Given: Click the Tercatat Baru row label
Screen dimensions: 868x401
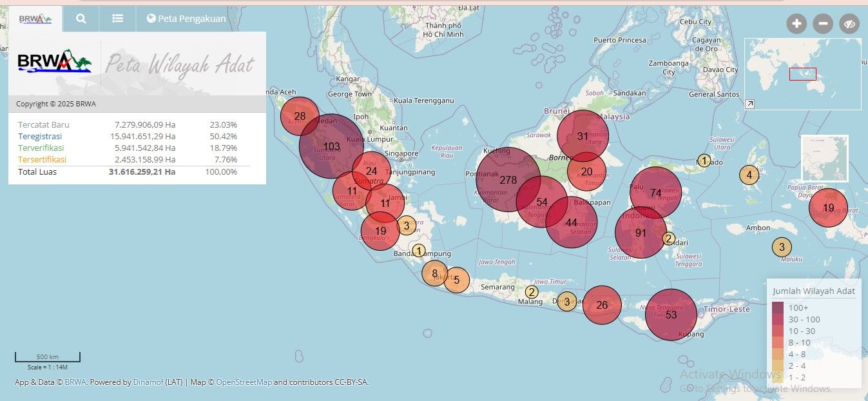Looking at the screenshot, I should coord(44,124).
